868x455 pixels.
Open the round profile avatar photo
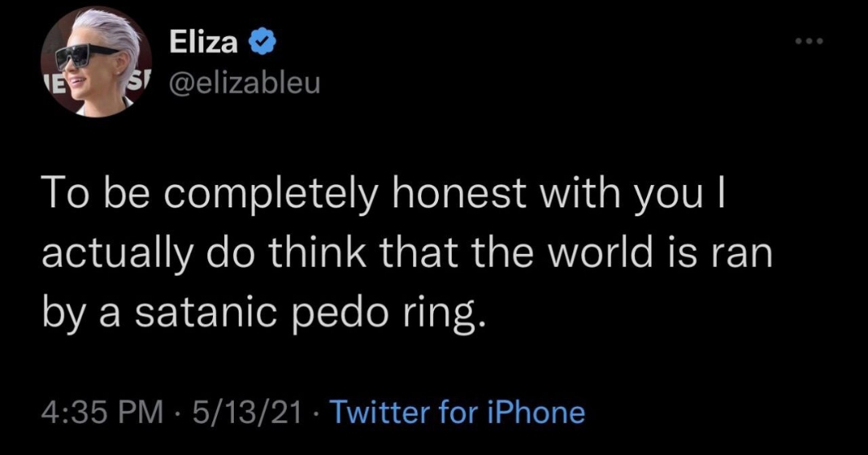click(x=96, y=61)
